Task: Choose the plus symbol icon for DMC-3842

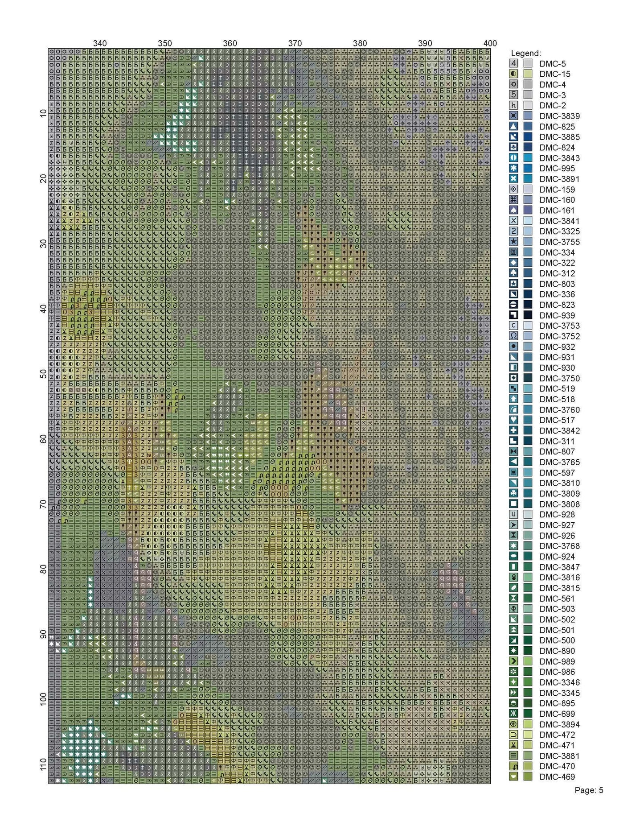Action: (514, 430)
